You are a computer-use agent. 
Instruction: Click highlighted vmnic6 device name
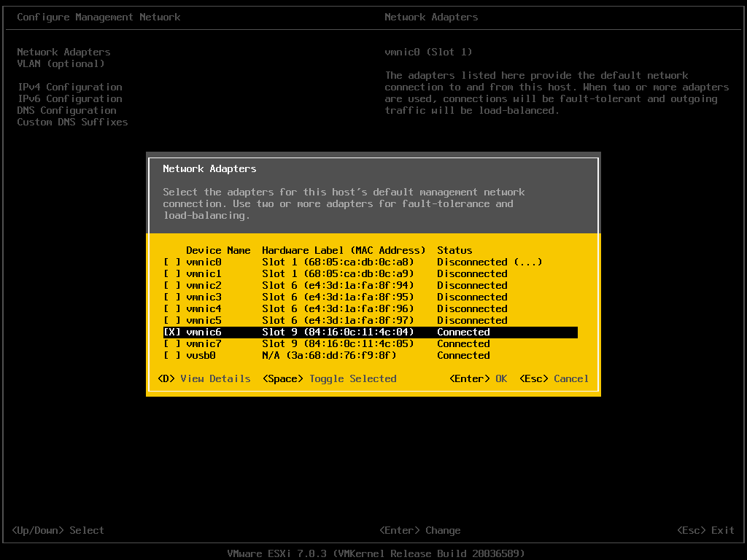204,332
